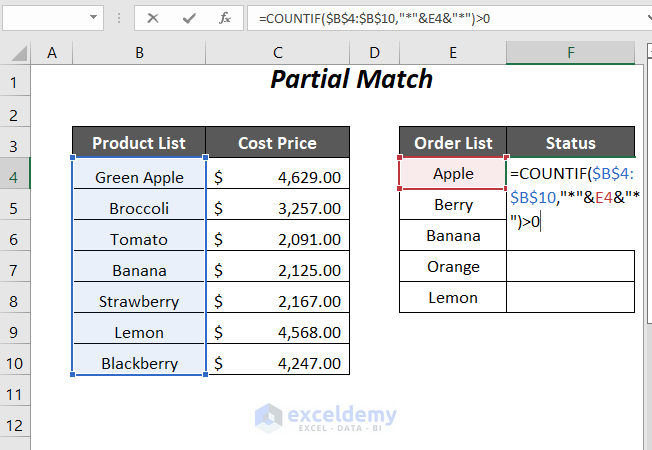
Task: Click the formula bar options dots
Action: tap(120, 18)
